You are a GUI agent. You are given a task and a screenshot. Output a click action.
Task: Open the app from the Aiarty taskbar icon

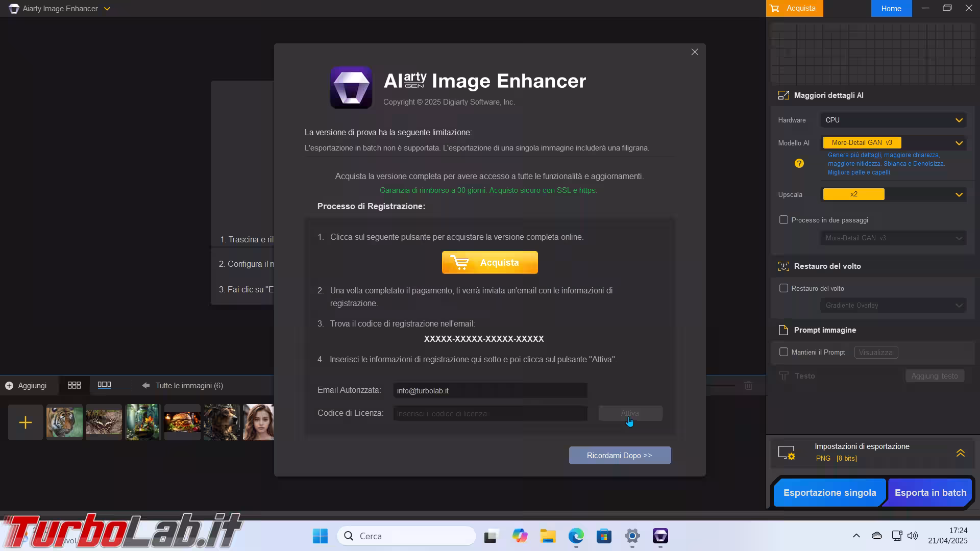pos(660,536)
